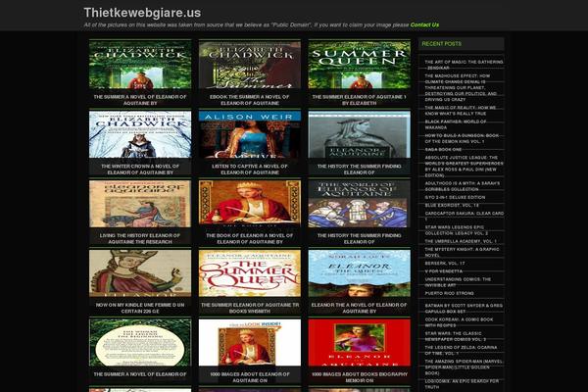Open the crowned medieval lady Eleanor thumbnail
588x392 pixels.
140,273
